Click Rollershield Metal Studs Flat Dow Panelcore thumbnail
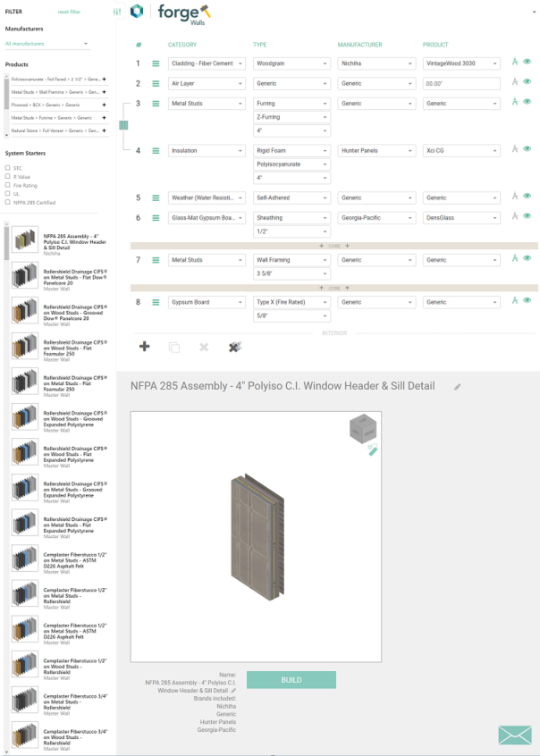This screenshot has height=756, width=540. coord(25,275)
